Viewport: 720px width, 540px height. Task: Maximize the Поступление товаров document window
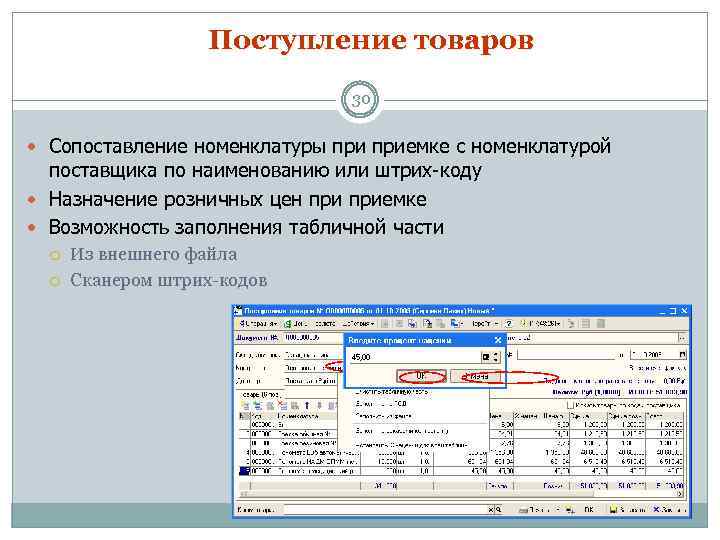coord(673,311)
